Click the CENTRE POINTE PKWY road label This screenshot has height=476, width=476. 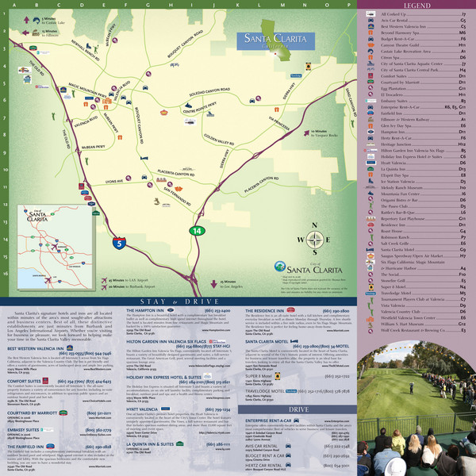[200, 108]
